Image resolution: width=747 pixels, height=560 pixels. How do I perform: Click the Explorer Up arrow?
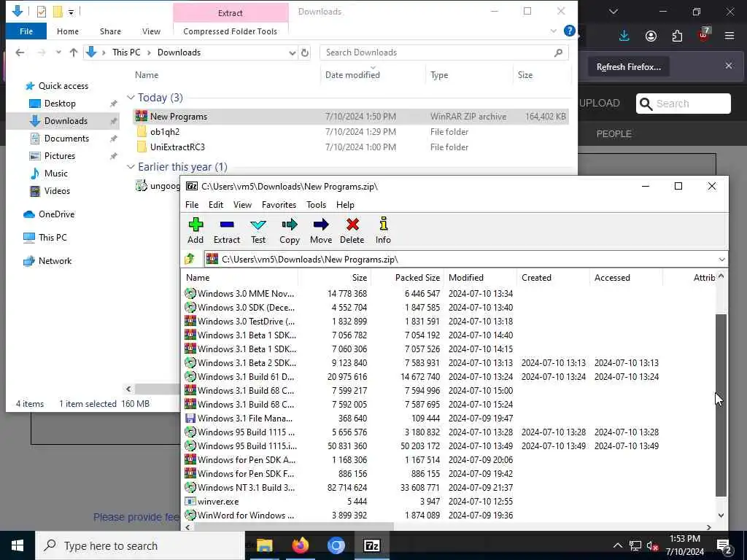74,52
